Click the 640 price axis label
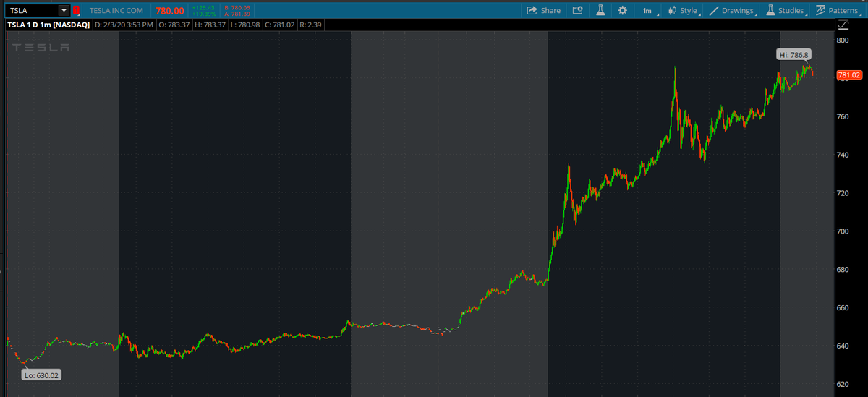Image resolution: width=868 pixels, height=397 pixels. tap(843, 346)
